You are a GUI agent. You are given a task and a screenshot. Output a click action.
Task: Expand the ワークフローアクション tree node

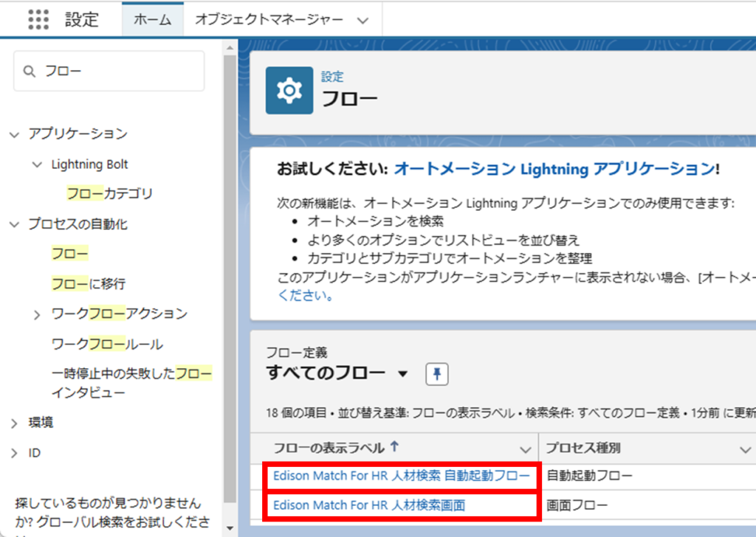[x=37, y=315]
